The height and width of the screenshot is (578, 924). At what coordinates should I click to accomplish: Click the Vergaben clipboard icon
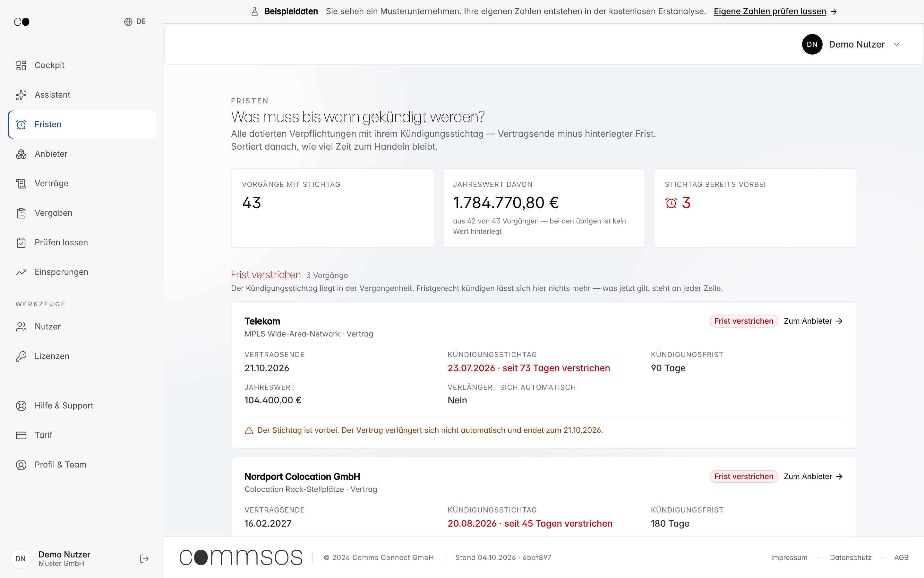point(21,213)
